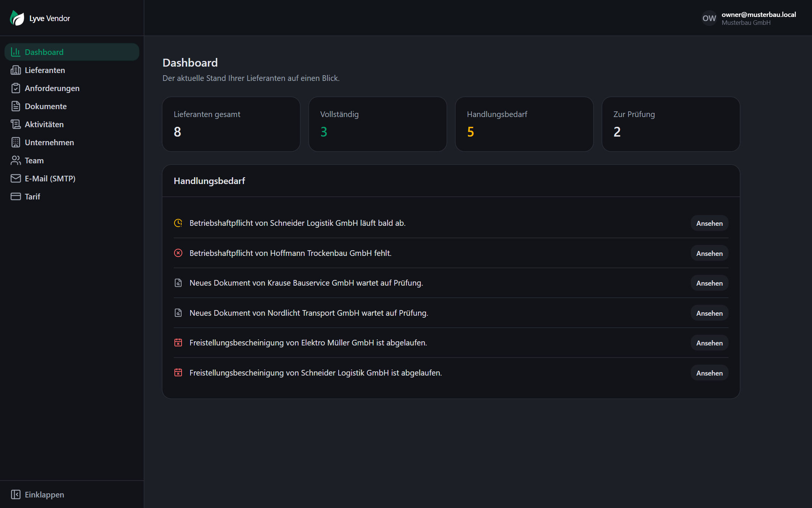Click text 'Betriebshaftpflicht von Schneider Logistik GmbH läuft bald ab.'

298,223
